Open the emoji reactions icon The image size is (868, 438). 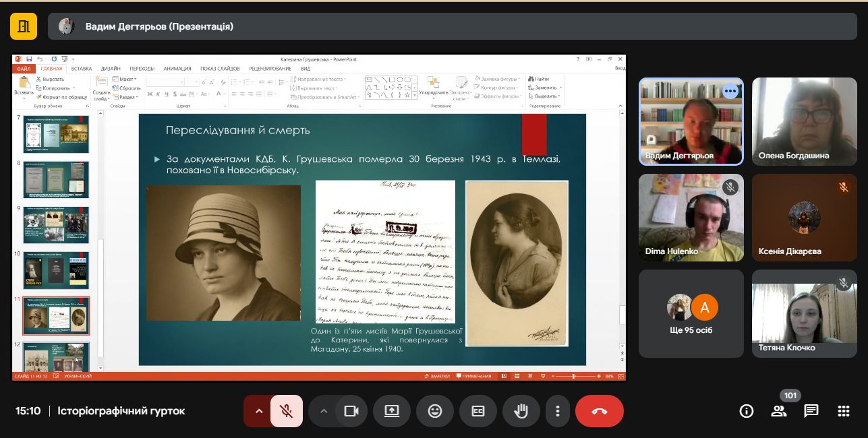click(435, 411)
